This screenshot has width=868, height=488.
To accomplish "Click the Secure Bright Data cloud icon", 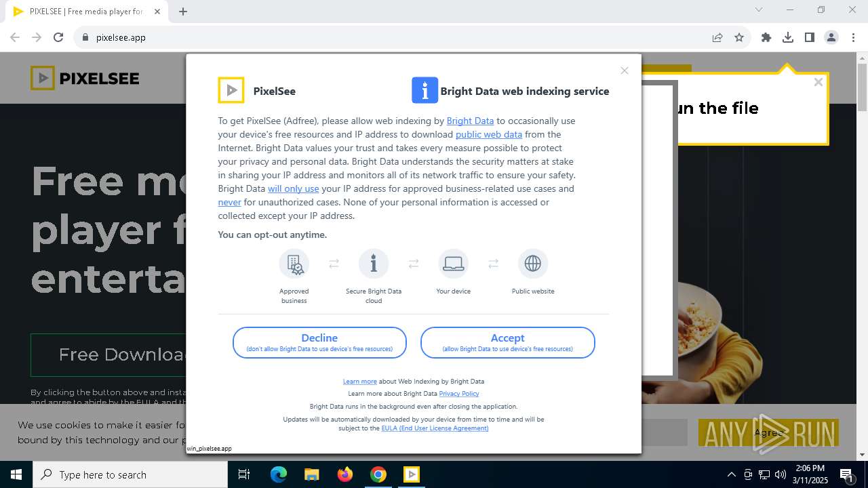I will [374, 264].
